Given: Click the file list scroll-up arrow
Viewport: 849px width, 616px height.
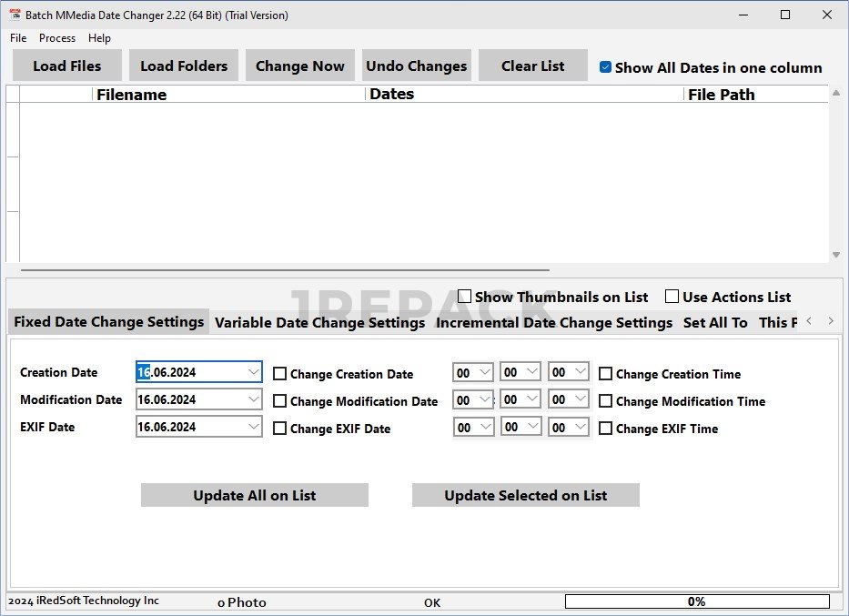Looking at the screenshot, I should pyautogui.click(x=835, y=92).
